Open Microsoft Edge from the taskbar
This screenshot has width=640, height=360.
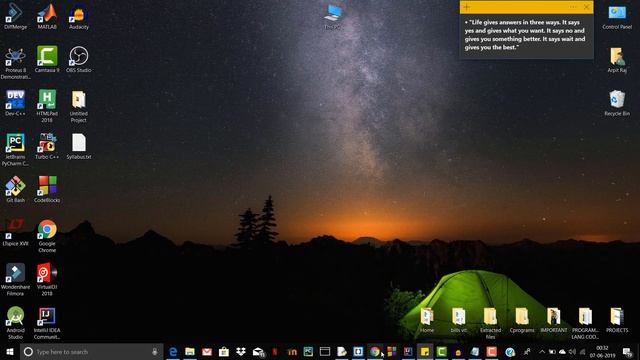173,351
